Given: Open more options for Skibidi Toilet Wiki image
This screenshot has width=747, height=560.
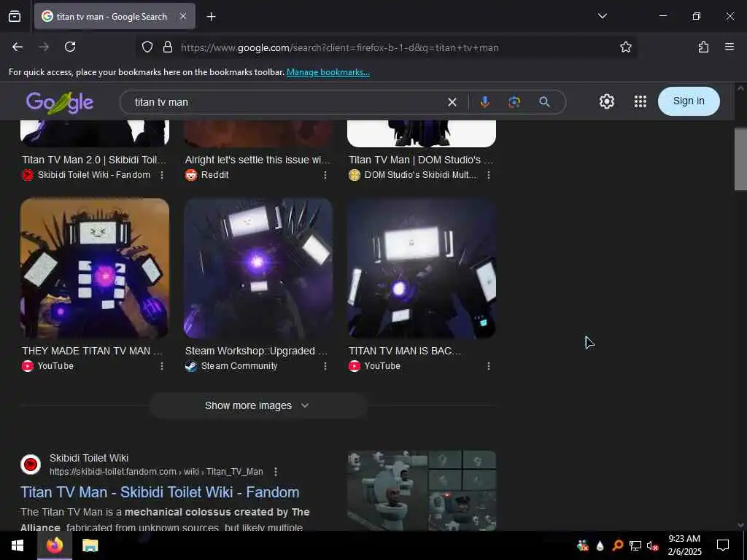Looking at the screenshot, I should point(162,175).
